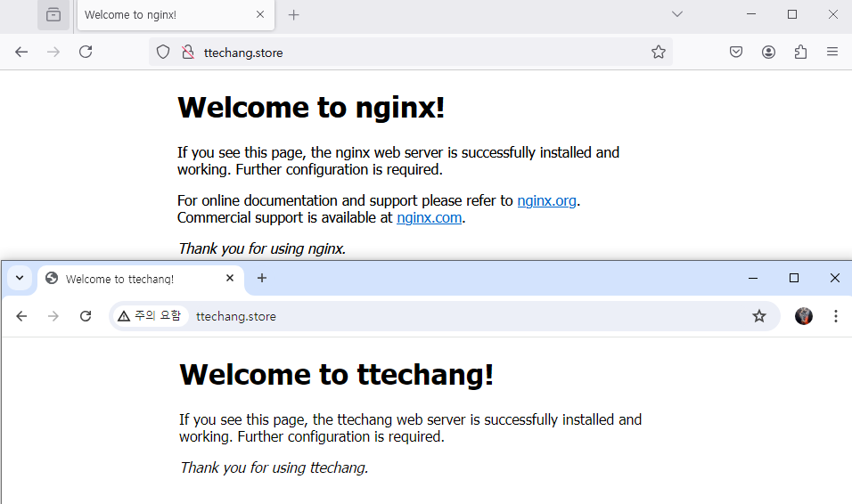This screenshot has height=504, width=852.
Task: Expand the Chrome tab search dropdown
Action: pos(20,278)
